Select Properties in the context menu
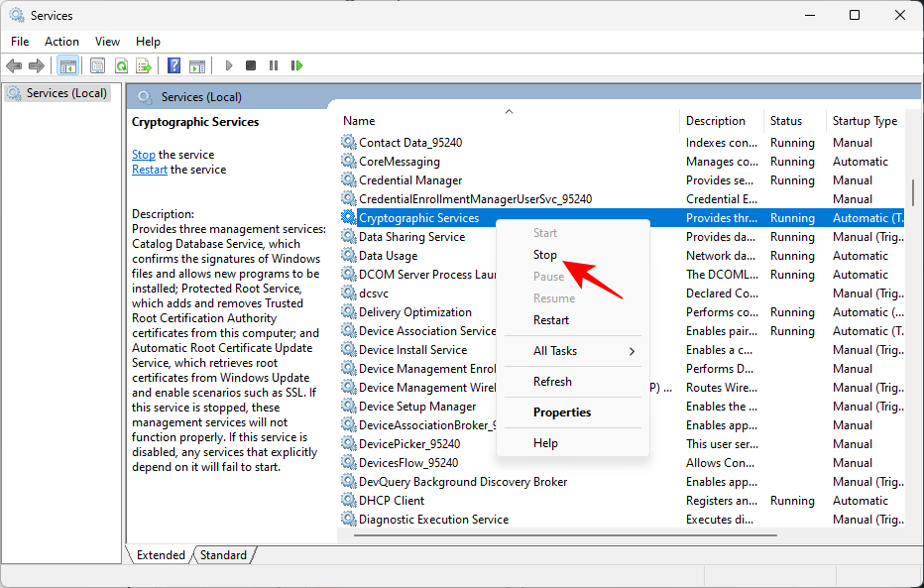Image resolution: width=924 pixels, height=588 pixels. click(562, 412)
